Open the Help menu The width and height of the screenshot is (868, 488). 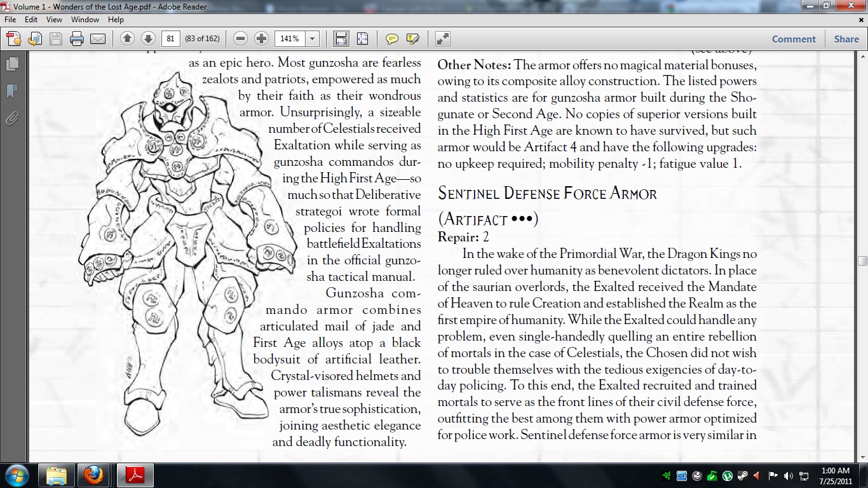tap(116, 20)
